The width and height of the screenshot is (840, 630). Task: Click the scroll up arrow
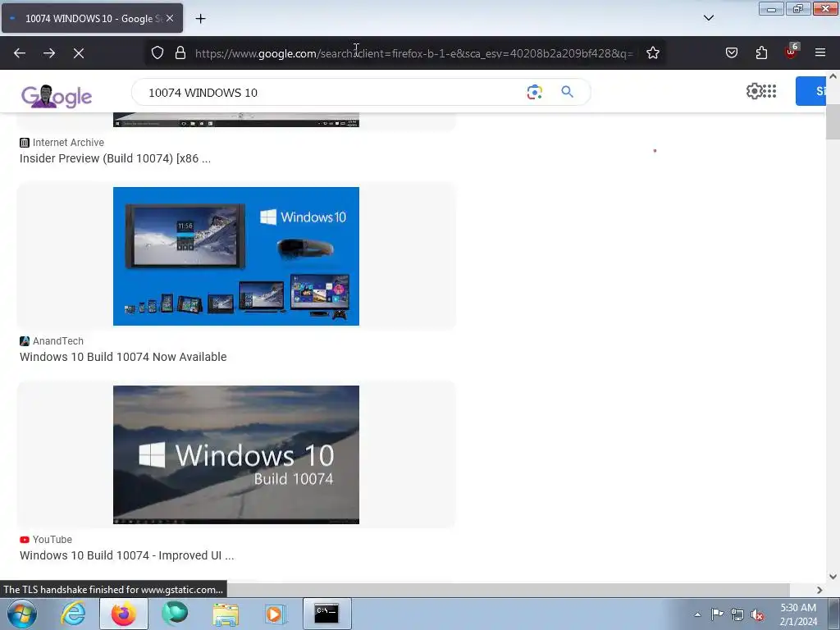pos(833,76)
